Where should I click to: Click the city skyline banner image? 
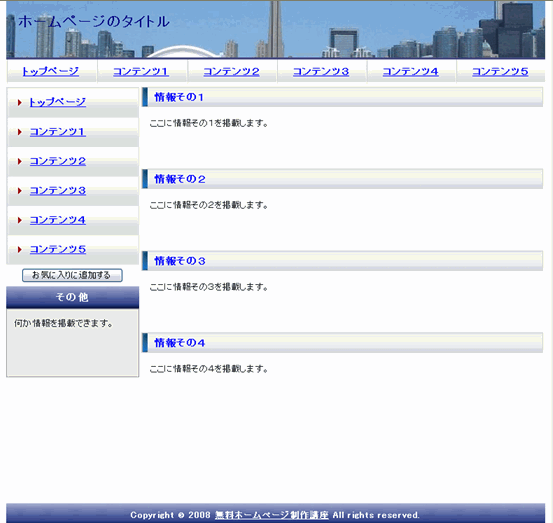275,29
